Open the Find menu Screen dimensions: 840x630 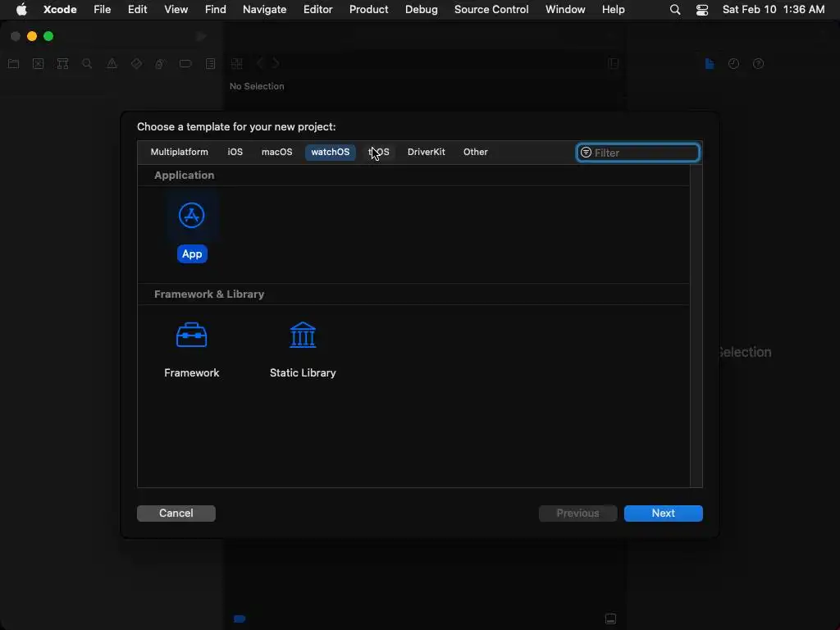tap(216, 10)
